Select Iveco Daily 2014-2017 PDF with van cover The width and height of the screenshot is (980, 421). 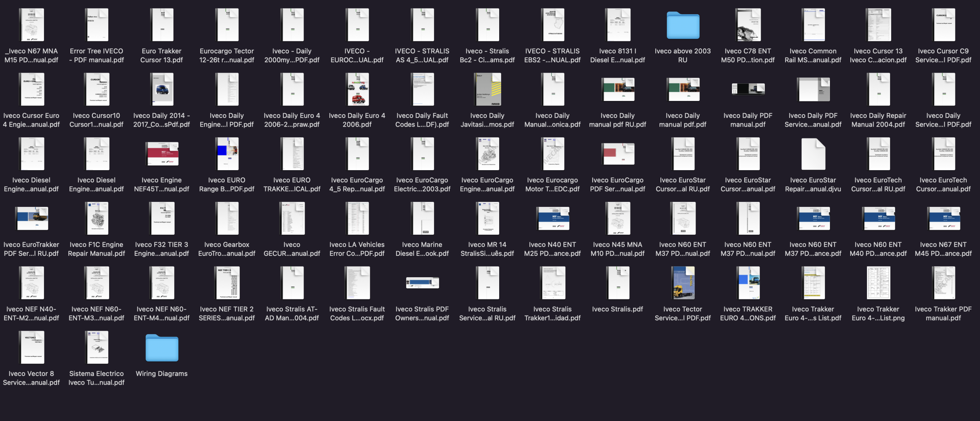coord(162,89)
